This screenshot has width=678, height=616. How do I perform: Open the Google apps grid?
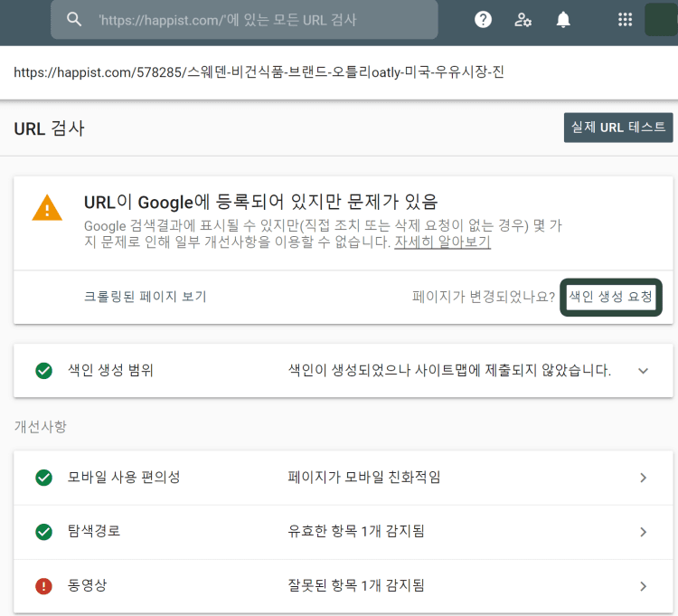tap(625, 20)
